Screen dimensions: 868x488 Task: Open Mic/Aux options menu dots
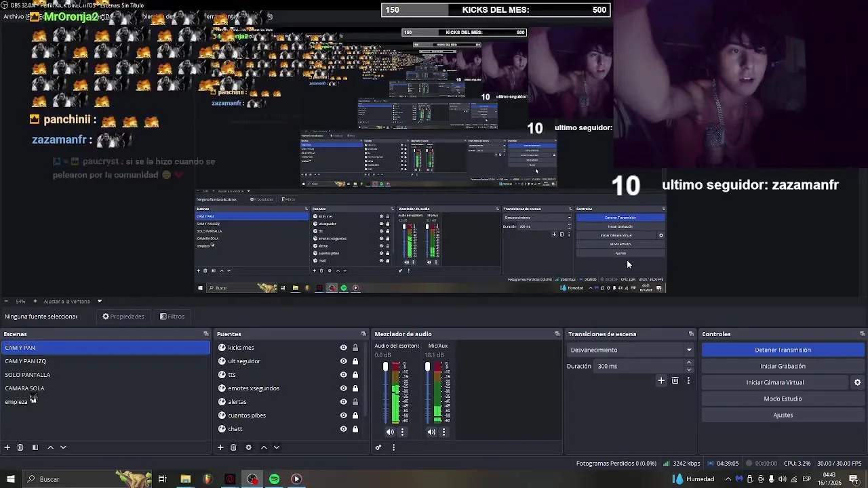444,432
